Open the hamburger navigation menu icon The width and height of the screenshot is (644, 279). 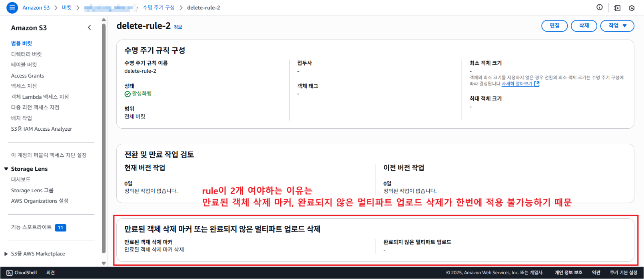(x=12, y=8)
